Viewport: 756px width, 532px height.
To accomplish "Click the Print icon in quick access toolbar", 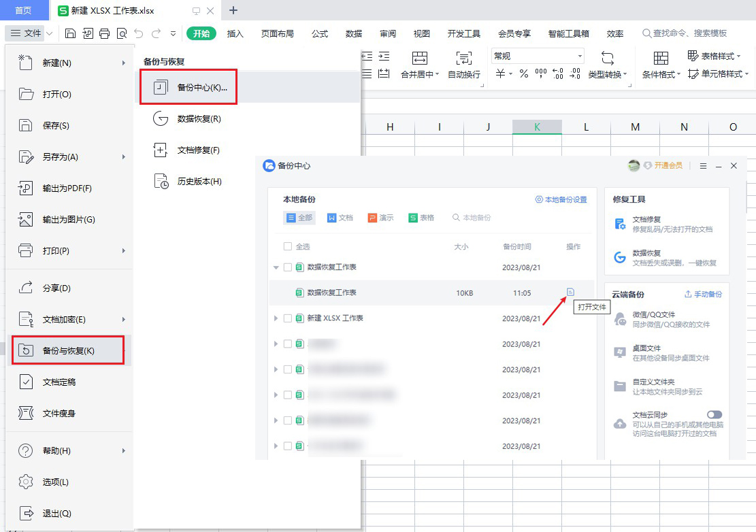I will point(105,33).
